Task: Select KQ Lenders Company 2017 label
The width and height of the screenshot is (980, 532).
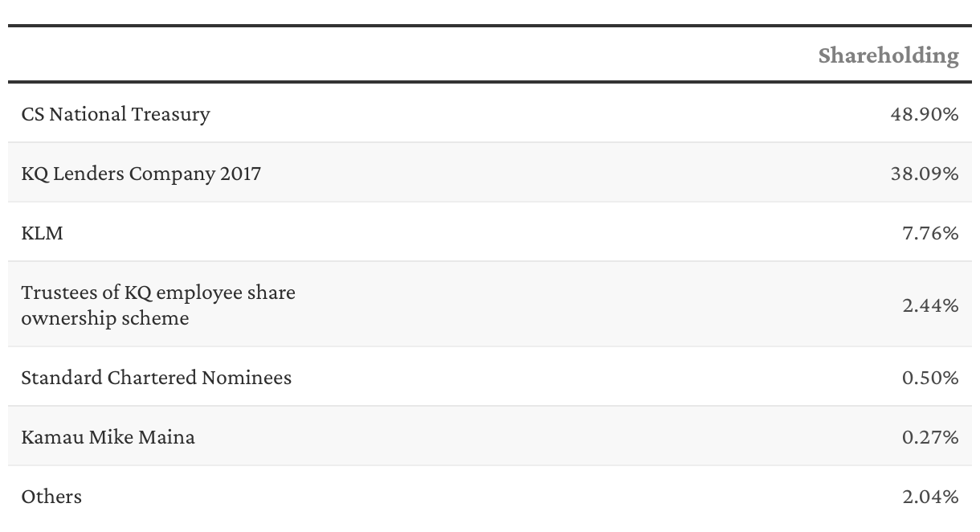Action: coord(141,173)
